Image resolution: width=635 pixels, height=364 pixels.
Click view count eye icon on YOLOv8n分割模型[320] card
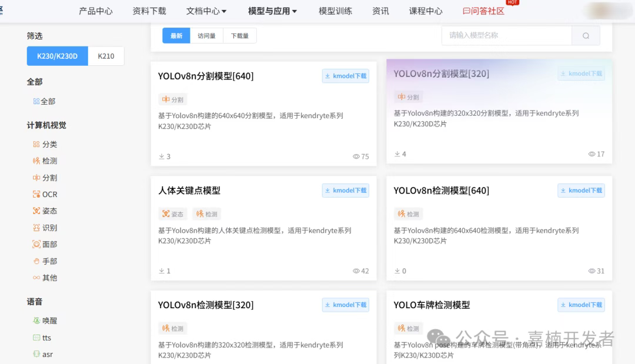(x=591, y=154)
